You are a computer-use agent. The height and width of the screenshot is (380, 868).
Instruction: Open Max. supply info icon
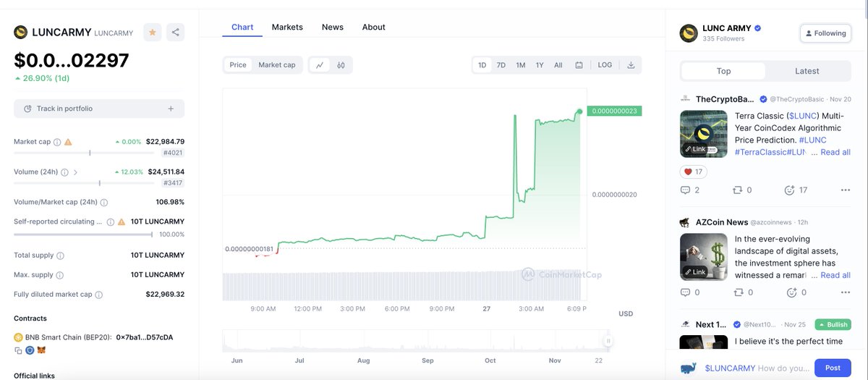coord(60,275)
